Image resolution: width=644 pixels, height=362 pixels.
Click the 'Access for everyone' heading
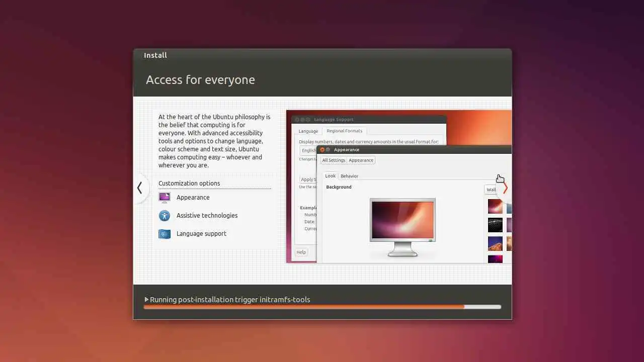pyautogui.click(x=200, y=80)
